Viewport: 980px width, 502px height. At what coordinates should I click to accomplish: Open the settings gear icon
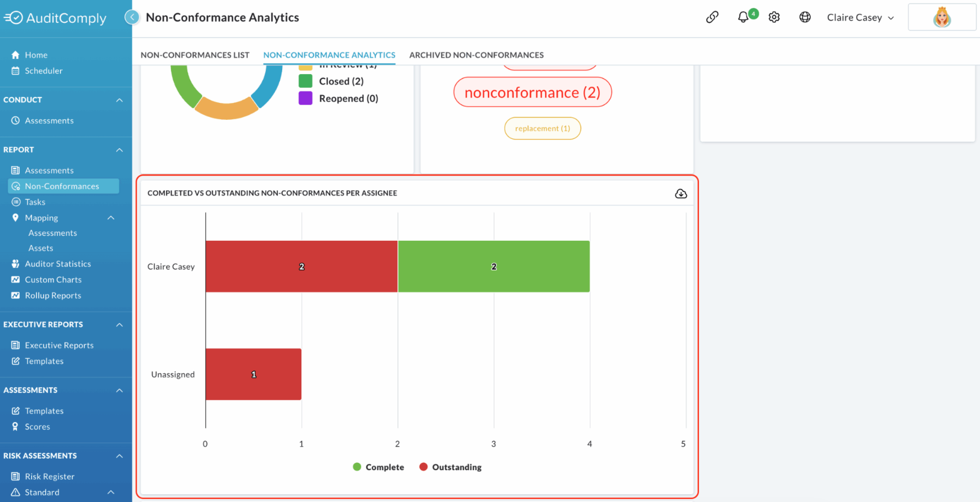[774, 17]
